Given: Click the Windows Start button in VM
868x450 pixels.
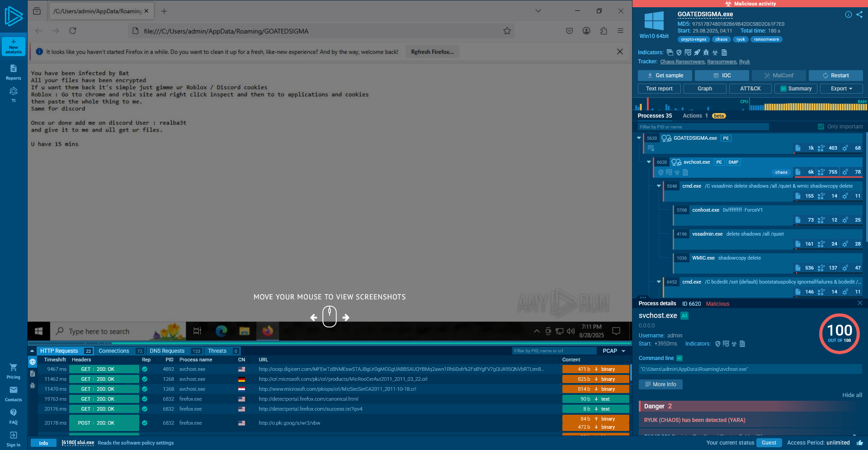Looking at the screenshot, I should point(39,332).
